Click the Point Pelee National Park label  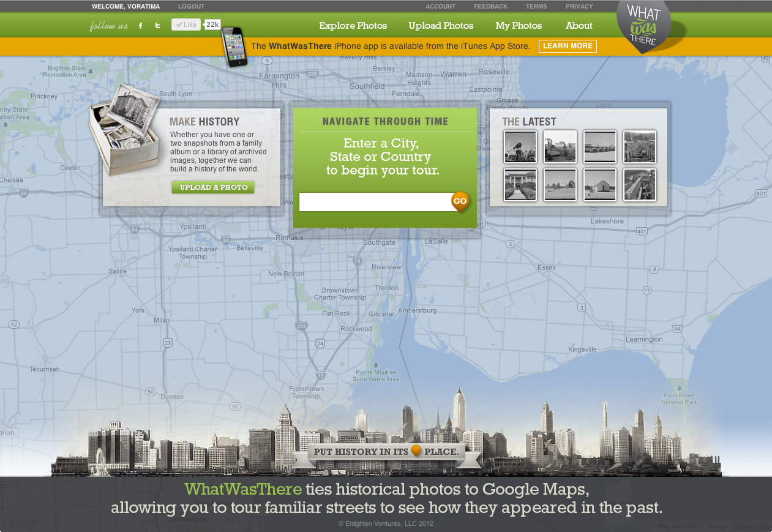tap(679, 399)
